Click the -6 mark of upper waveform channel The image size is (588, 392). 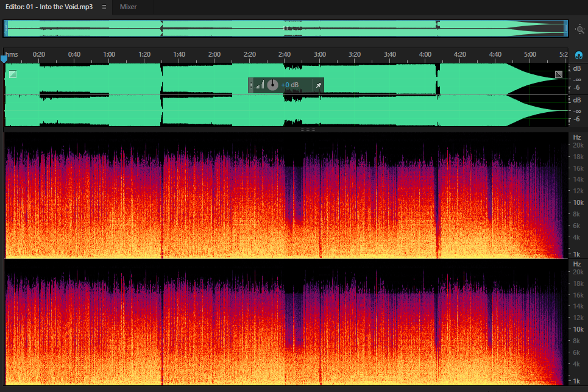[x=577, y=87]
